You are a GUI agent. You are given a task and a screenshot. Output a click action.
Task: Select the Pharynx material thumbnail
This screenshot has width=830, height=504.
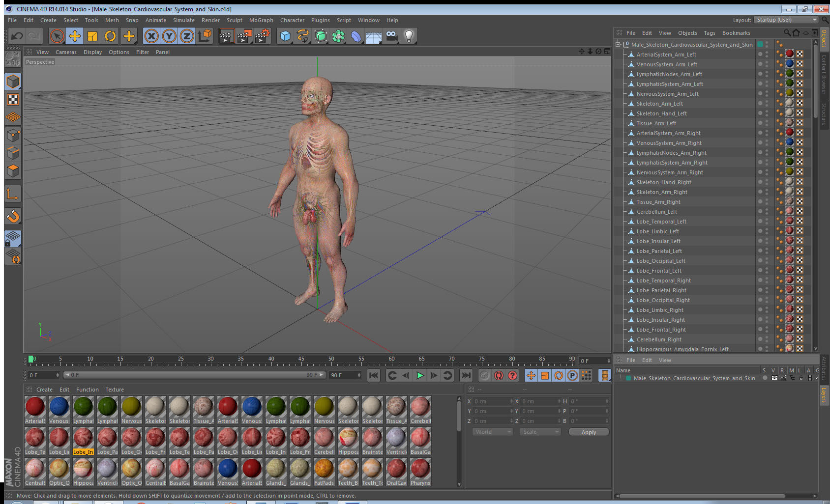pyautogui.click(x=420, y=472)
